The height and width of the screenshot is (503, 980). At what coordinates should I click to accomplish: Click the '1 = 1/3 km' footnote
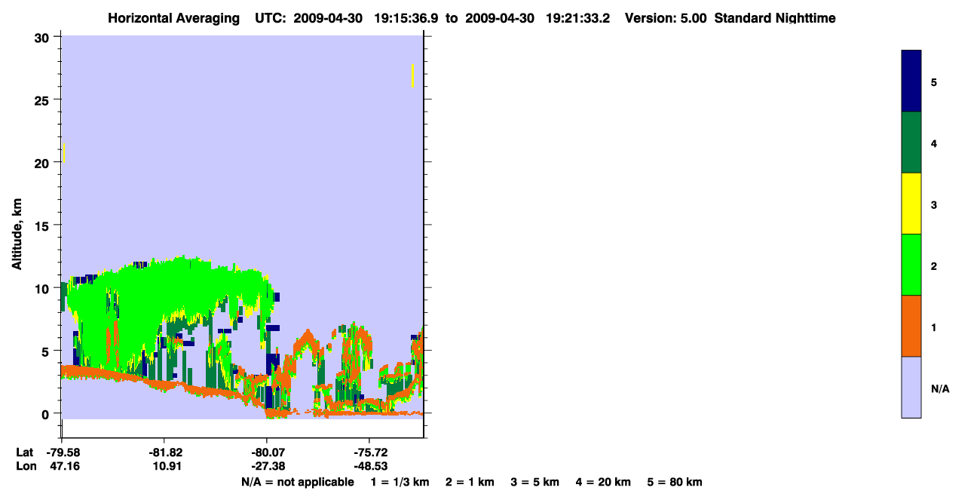pyautogui.click(x=400, y=482)
